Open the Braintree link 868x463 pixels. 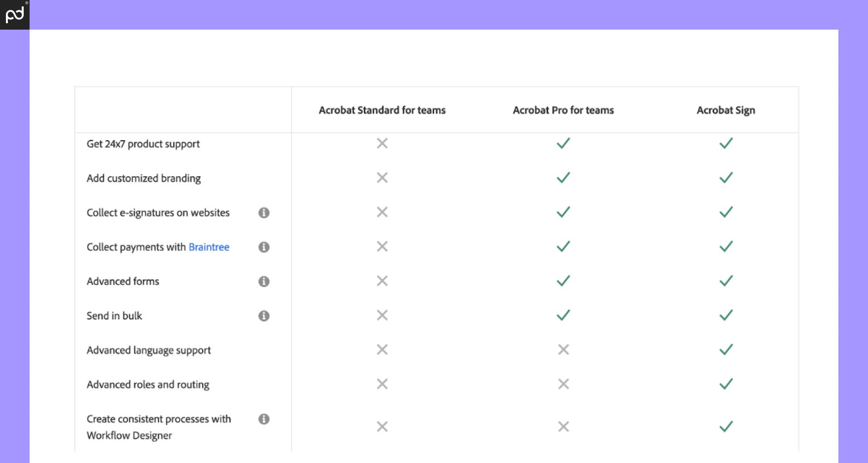pyautogui.click(x=209, y=247)
